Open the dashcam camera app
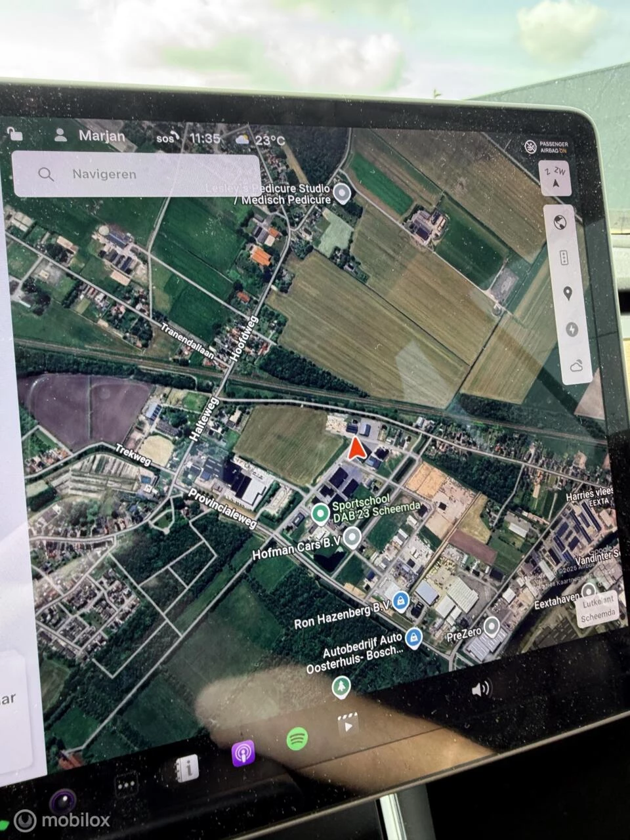The height and width of the screenshot is (840, 630). pos(63,801)
